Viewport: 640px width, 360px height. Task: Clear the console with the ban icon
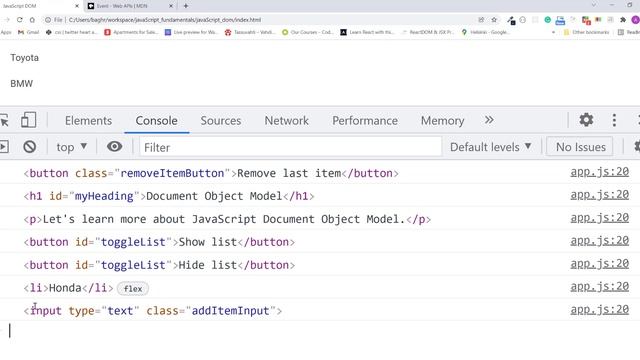point(29,147)
